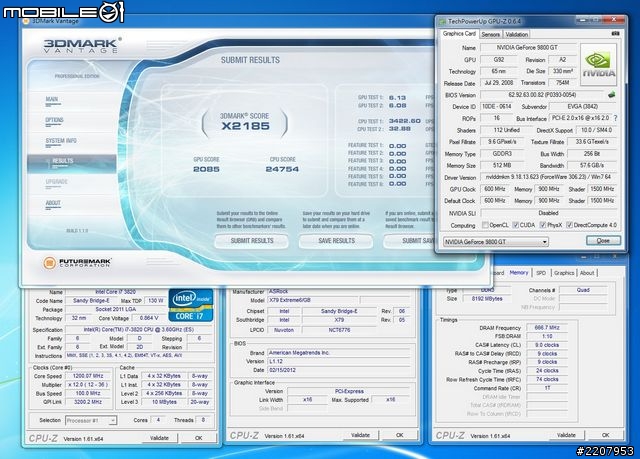Click the Subvendor EVGA field

pyautogui.click(x=582, y=106)
